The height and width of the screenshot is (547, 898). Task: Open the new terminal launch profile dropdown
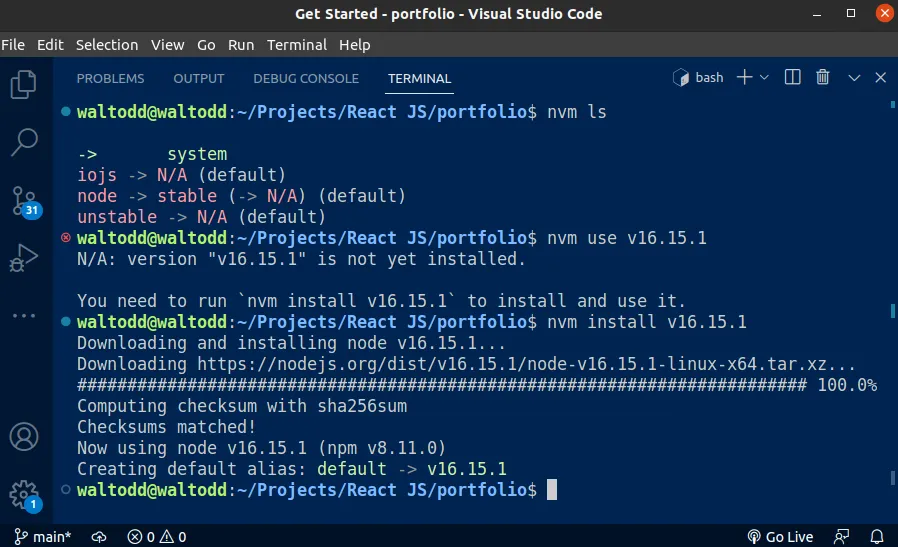click(x=765, y=77)
